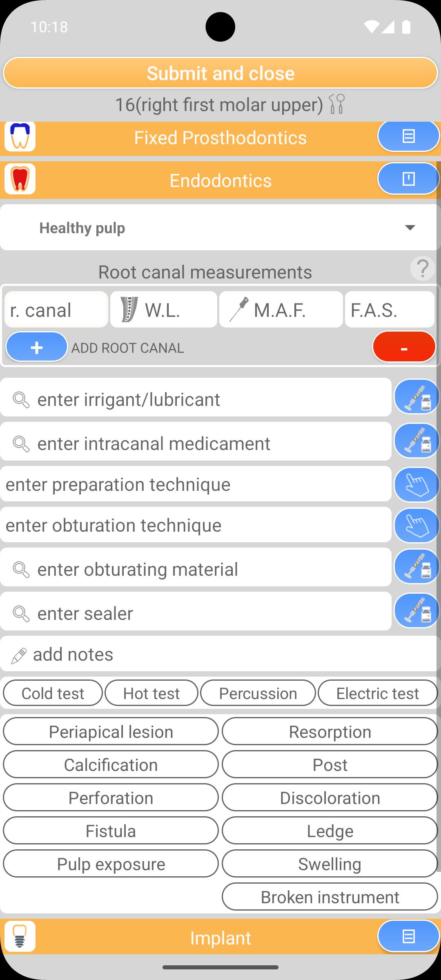Click the add notes input field
Image resolution: width=441 pixels, height=980 pixels.
click(x=220, y=654)
